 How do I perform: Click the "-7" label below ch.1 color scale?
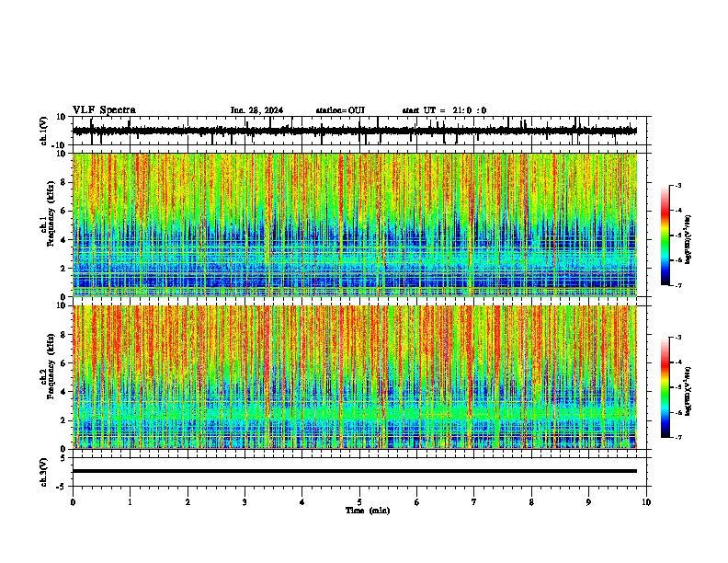coord(678,285)
